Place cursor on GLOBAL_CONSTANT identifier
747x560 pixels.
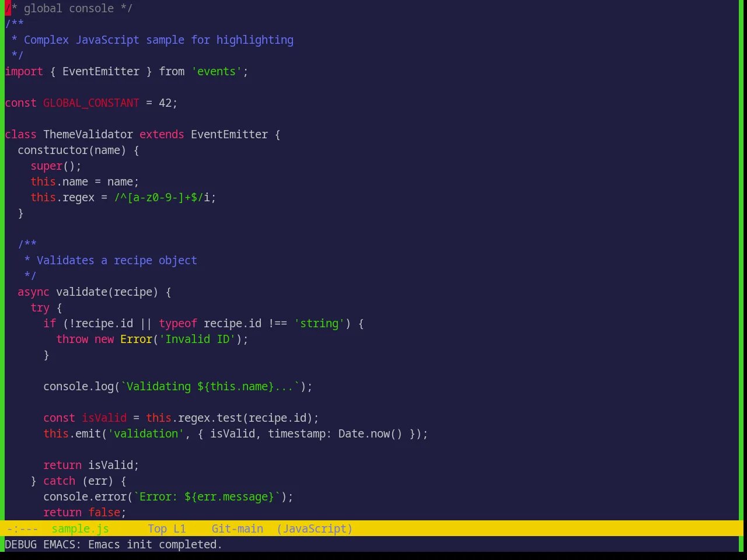tap(91, 103)
